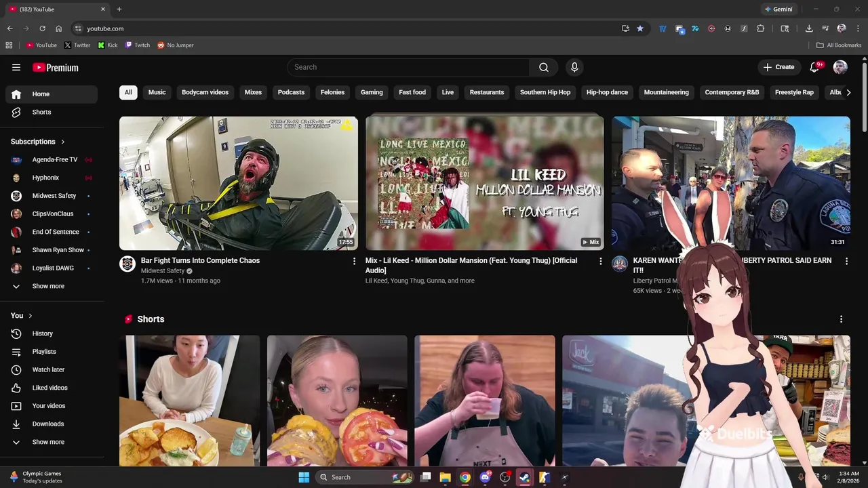Open Kick bookmark in bookmarks bar
The height and width of the screenshot is (488, 868).
(108, 45)
